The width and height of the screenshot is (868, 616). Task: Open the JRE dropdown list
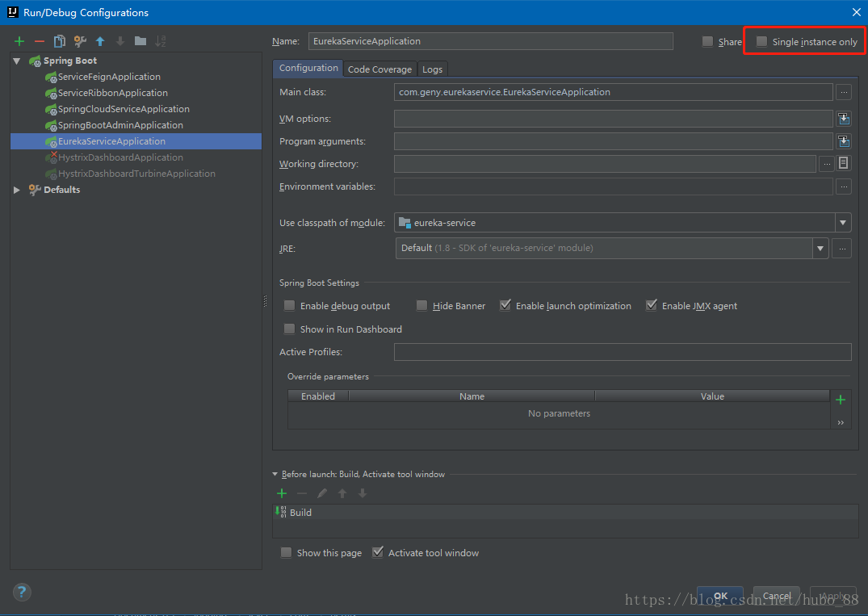820,249
